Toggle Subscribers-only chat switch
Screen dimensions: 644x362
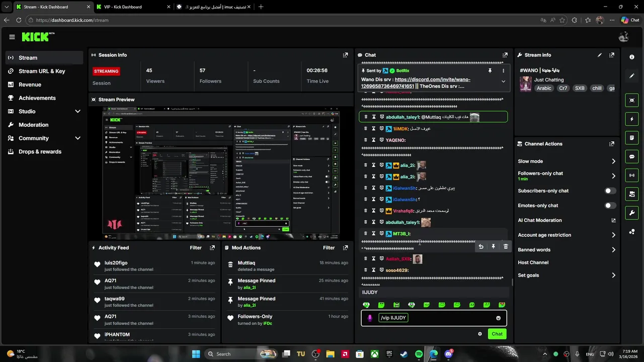(x=610, y=191)
